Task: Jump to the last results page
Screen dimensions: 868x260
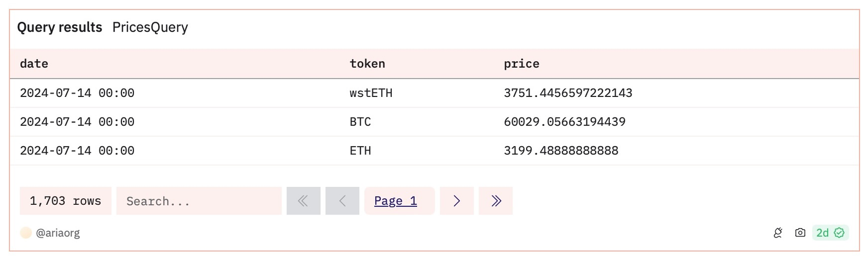Action: (495, 201)
